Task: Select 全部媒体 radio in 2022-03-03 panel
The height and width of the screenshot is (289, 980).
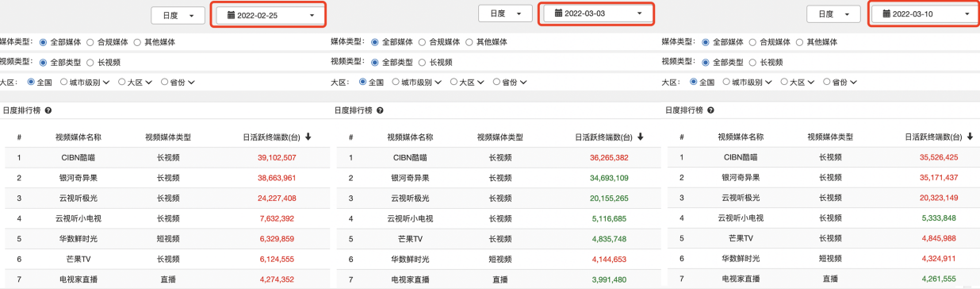Action: click(x=375, y=42)
